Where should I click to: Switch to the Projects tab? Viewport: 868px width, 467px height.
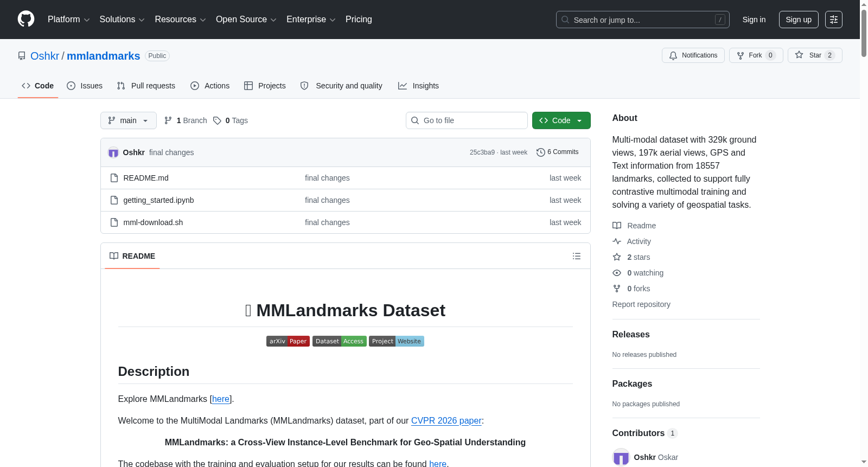pos(265,86)
